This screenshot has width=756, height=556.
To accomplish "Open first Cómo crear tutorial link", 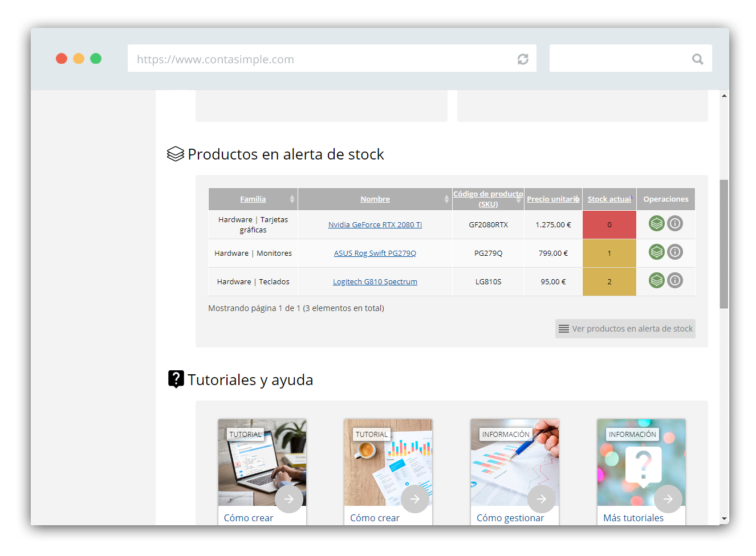I will pyautogui.click(x=249, y=518).
